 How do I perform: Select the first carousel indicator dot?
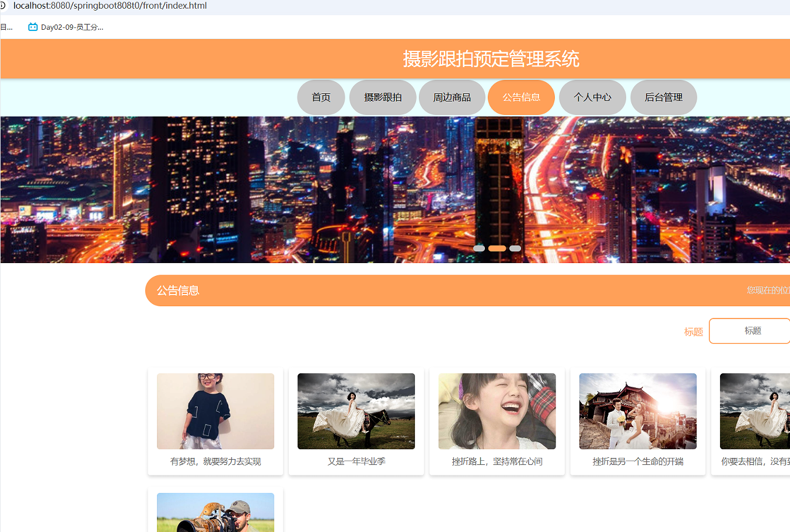click(479, 249)
